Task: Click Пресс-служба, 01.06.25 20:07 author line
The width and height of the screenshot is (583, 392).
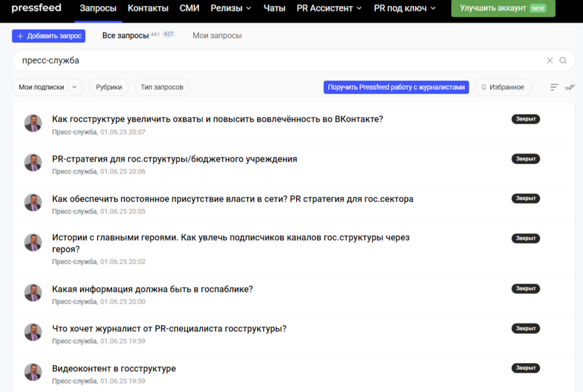Action: 99,132
